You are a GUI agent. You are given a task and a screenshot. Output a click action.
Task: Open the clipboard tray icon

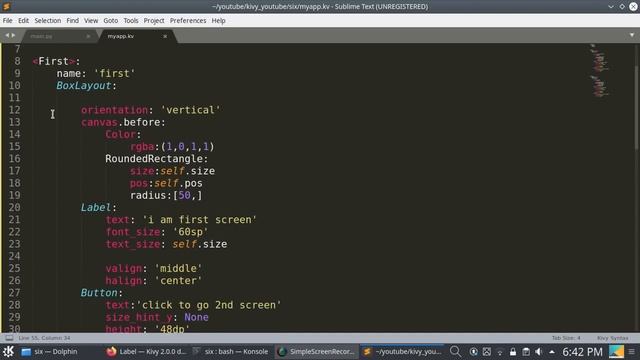(526, 352)
